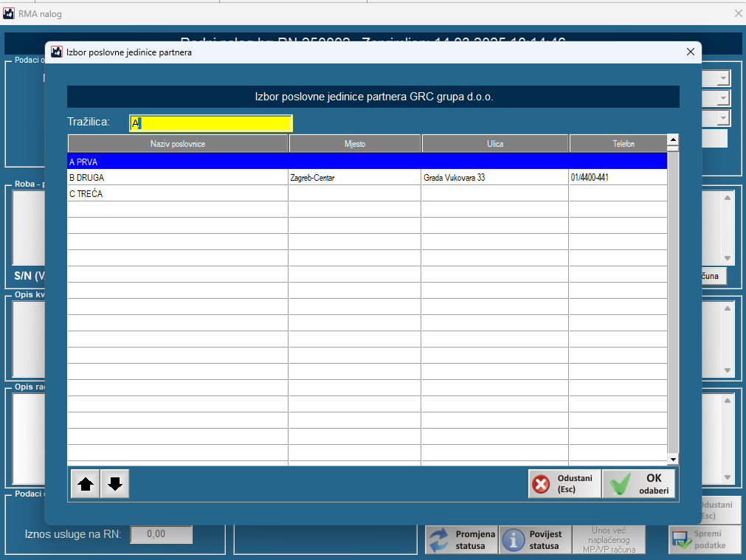This screenshot has width=746, height=560.
Task: Click the list scrollbar up arrow
Action: 673,139
